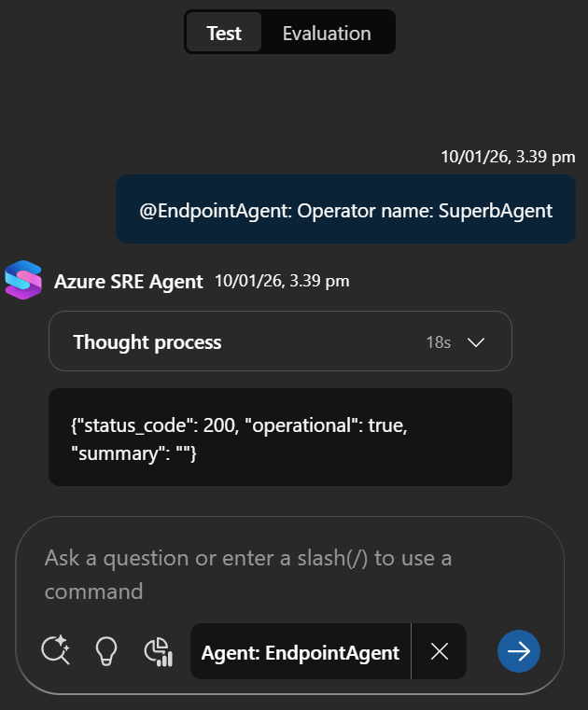
Task: Click the user message mentioning SuperbAgent
Action: pos(345,210)
